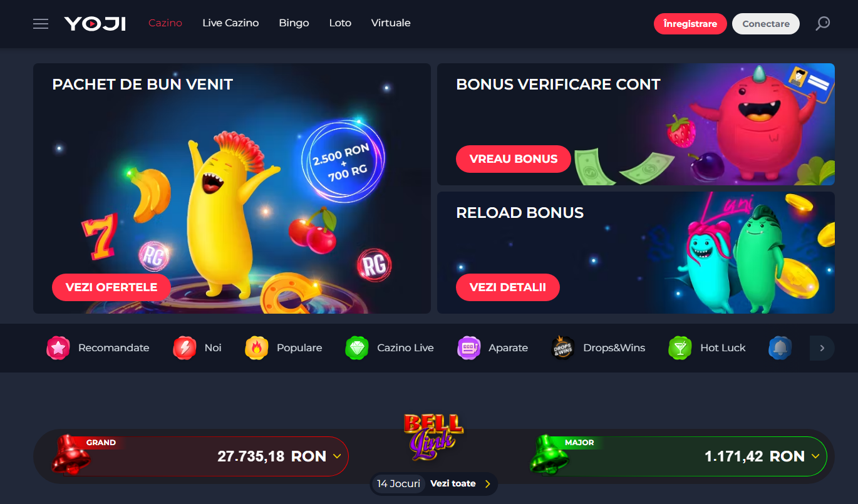858x504 pixels.
Task: Show more categories with right chevron
Action: coord(822,348)
